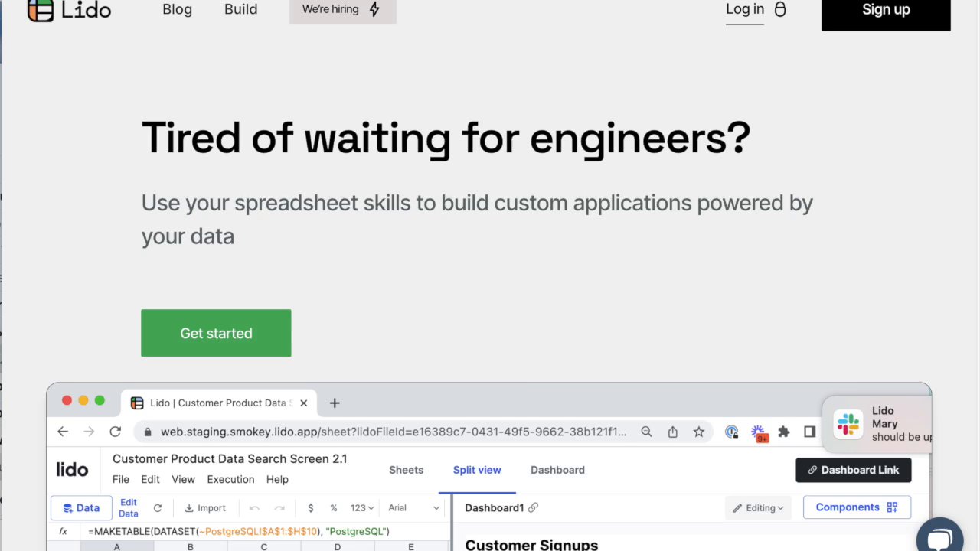Viewport: 980px width, 551px height.
Task: Click the dollar currency format icon
Action: coord(310,508)
